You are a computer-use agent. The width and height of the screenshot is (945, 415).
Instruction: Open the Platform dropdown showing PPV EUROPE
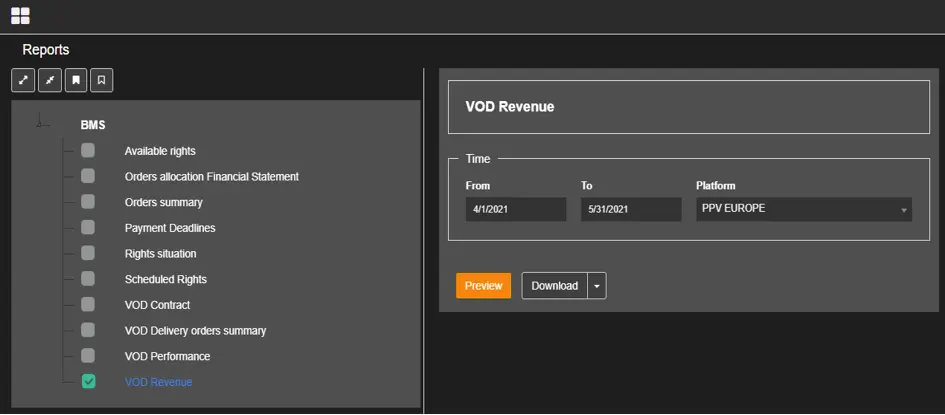click(x=803, y=210)
